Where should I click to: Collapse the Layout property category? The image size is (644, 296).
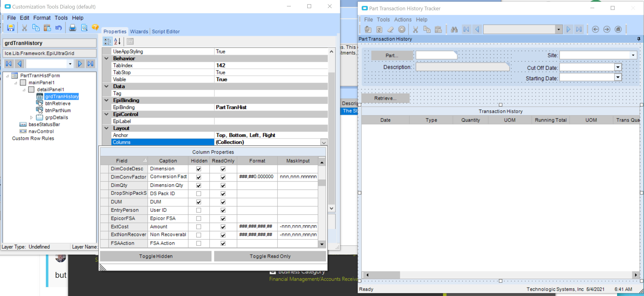106,128
